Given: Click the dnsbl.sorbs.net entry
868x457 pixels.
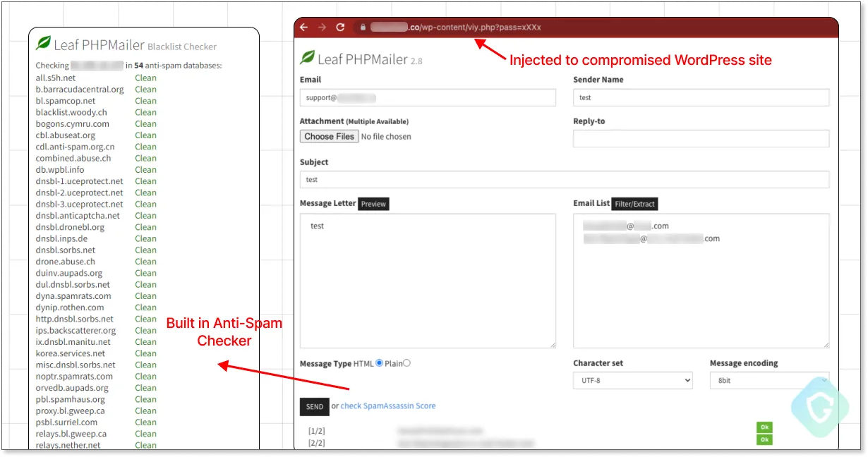Looking at the screenshot, I should [66, 250].
